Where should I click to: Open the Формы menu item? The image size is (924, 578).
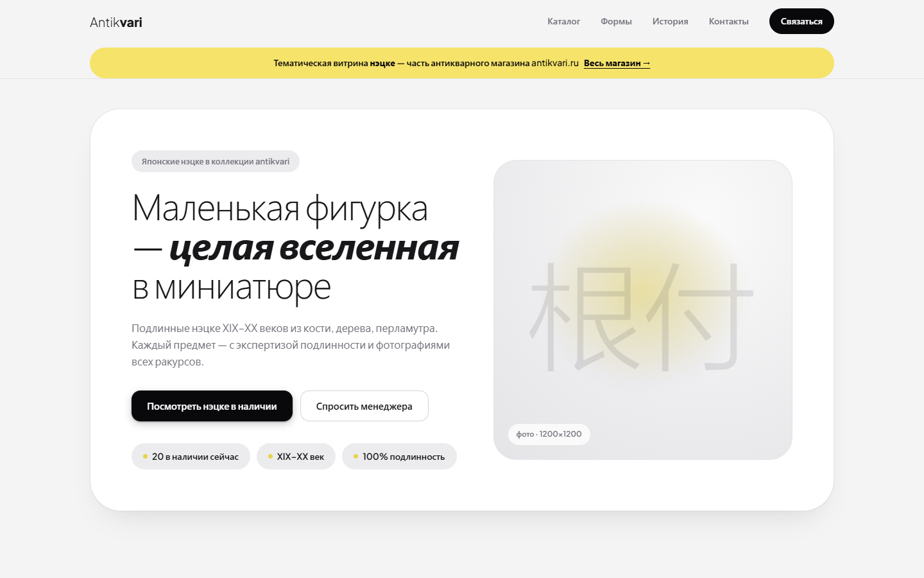pos(616,21)
